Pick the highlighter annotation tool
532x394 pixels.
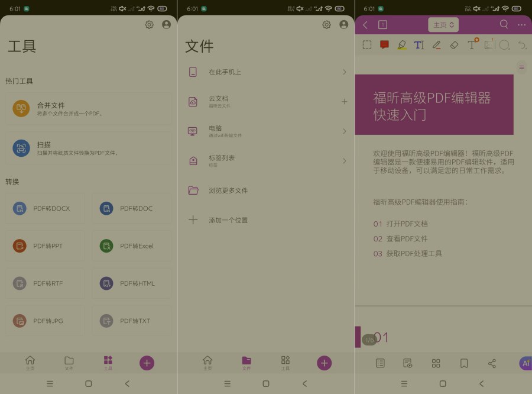(401, 45)
